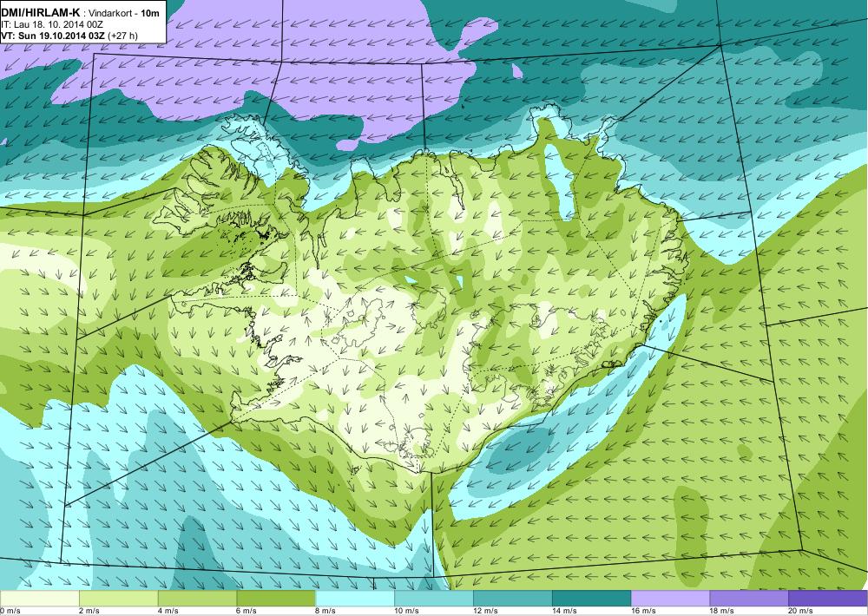868x616 pixels.
Task: Click the dark purple swatch above 20 m/s
Action: coord(828,599)
